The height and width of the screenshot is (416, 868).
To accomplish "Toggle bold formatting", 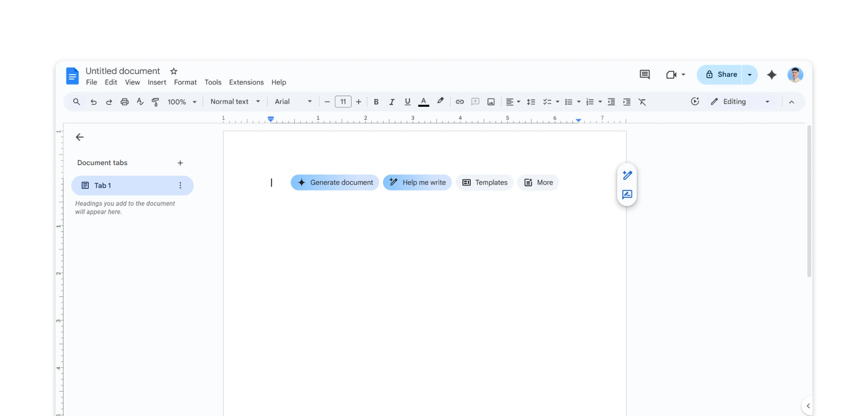I will click(x=376, y=102).
